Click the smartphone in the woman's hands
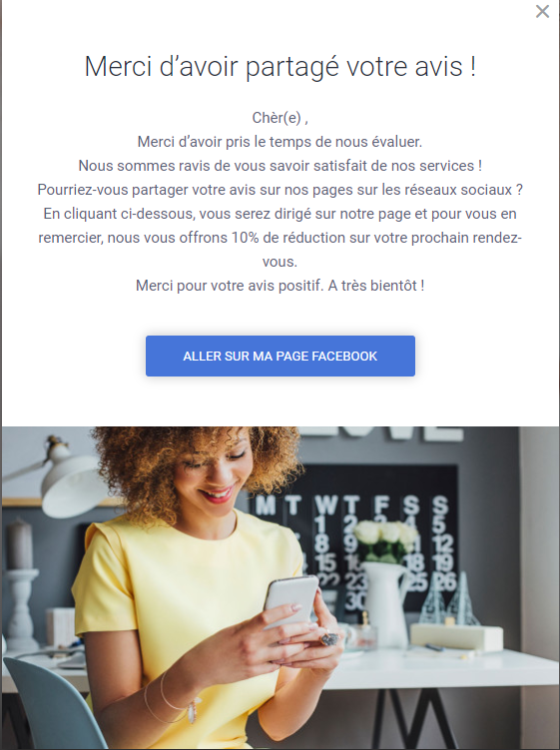This screenshot has width=560, height=750. point(290,601)
